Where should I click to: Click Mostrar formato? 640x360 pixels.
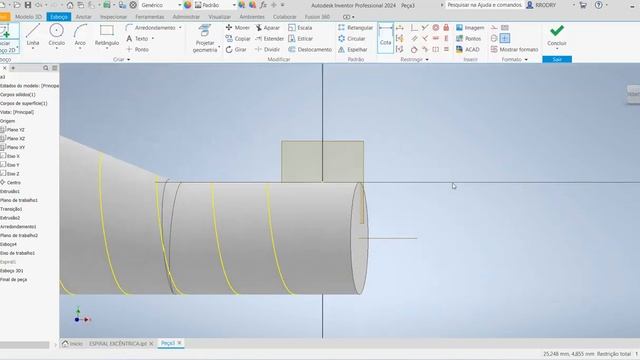[x=514, y=49]
